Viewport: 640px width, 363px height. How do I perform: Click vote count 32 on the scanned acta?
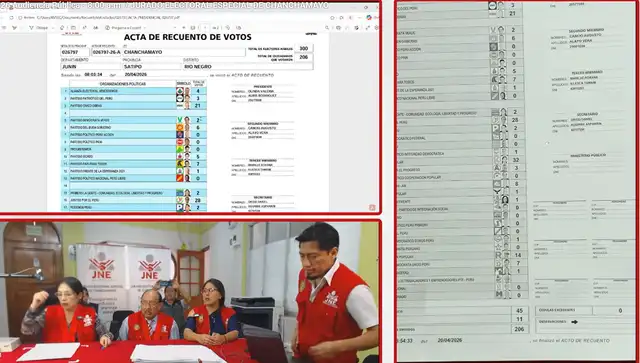[x=516, y=160]
